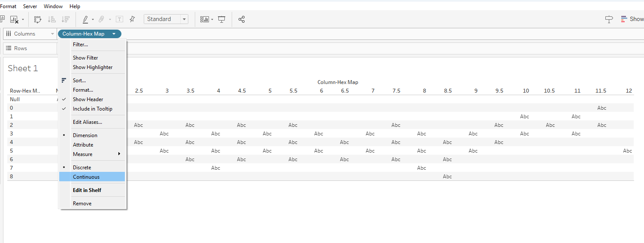The width and height of the screenshot is (644, 243).
Task: Open the Columns shelf dropdown arrow
Action: 52,34
